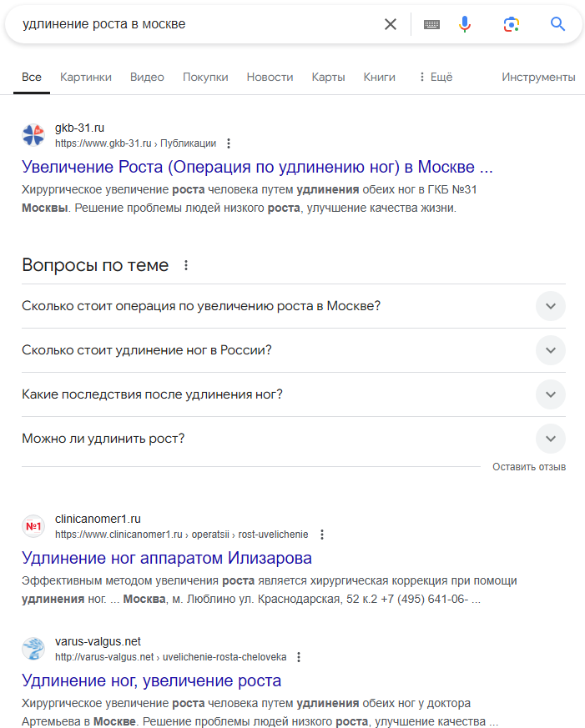This screenshot has height=728, width=585.
Task: Open options menu for gkb-31.ru result
Action: click(x=229, y=143)
